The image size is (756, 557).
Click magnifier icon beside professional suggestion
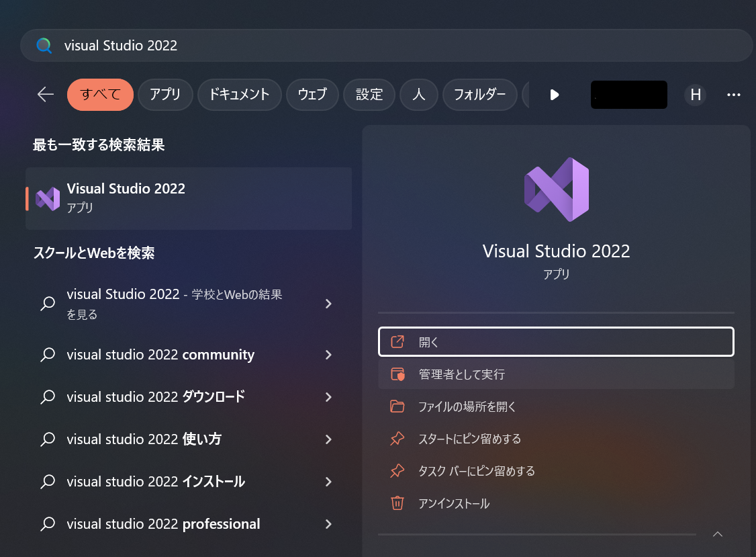48,523
